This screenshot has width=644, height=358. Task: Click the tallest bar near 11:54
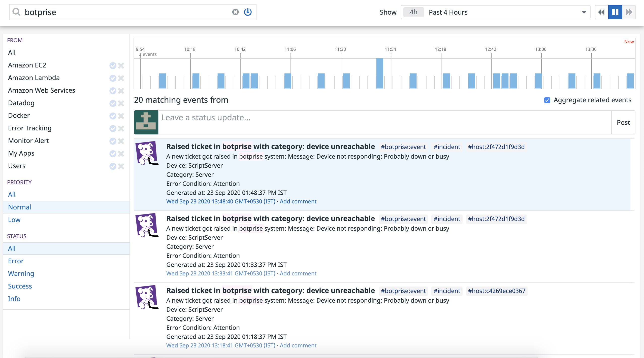[379, 73]
